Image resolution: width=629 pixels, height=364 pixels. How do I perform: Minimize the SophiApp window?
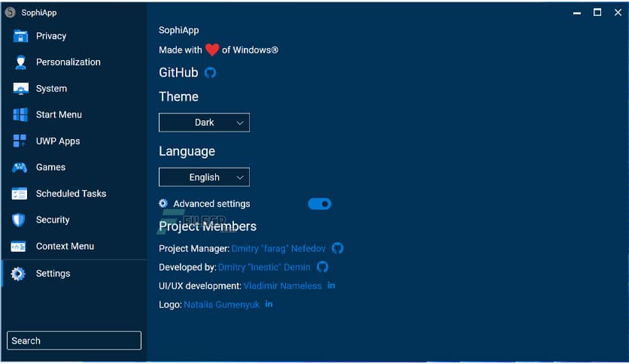[577, 13]
